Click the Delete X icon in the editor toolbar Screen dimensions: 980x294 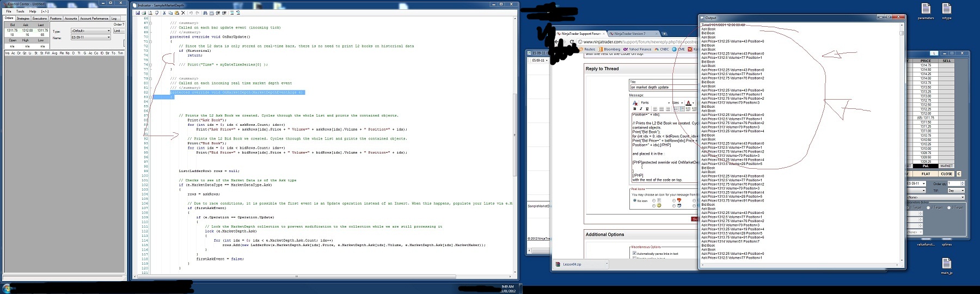click(183, 13)
